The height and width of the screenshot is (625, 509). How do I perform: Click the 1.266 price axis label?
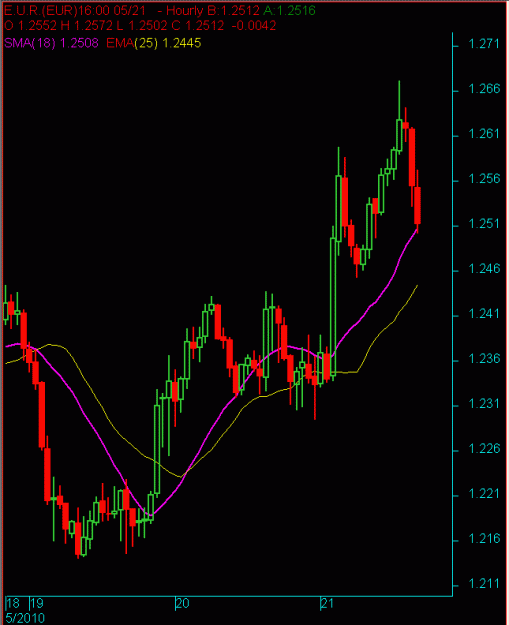tap(484, 88)
